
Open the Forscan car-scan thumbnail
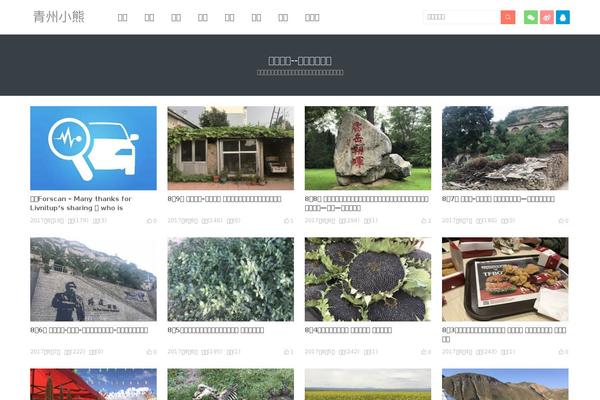(93, 148)
